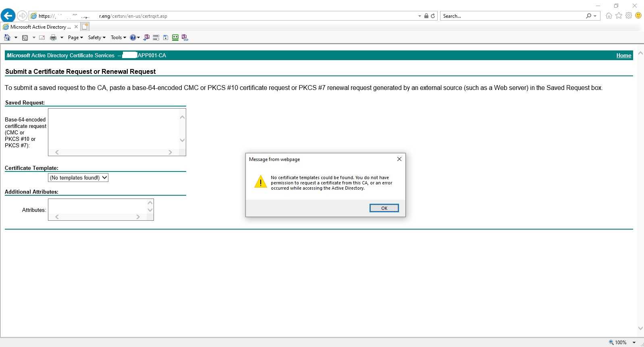The height and width of the screenshot is (347, 644).
Task: Click the Microsoft Active Directory tab
Action: (40, 27)
